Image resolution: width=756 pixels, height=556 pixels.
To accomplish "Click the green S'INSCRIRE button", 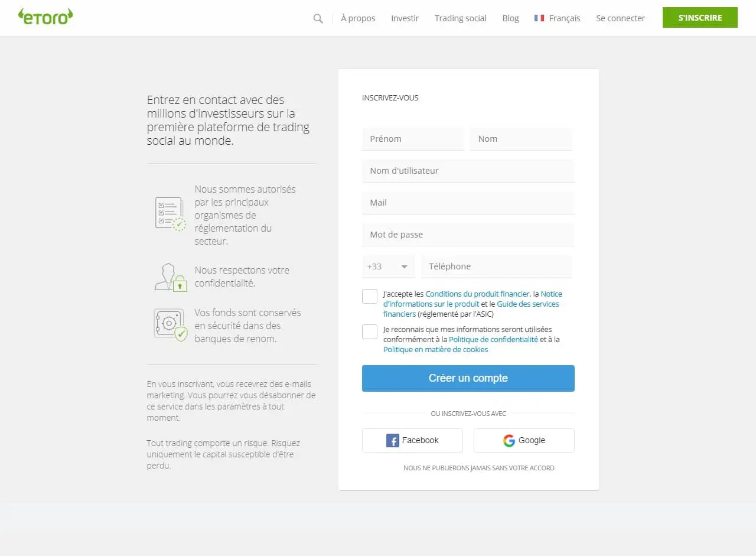I will pos(699,17).
